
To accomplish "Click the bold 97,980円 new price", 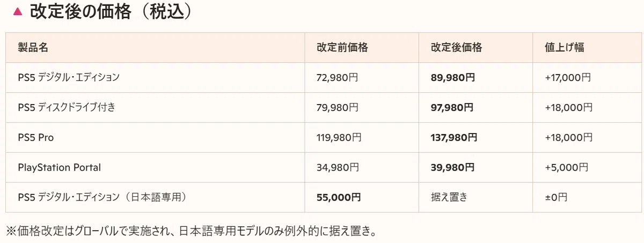I will coord(452,107).
